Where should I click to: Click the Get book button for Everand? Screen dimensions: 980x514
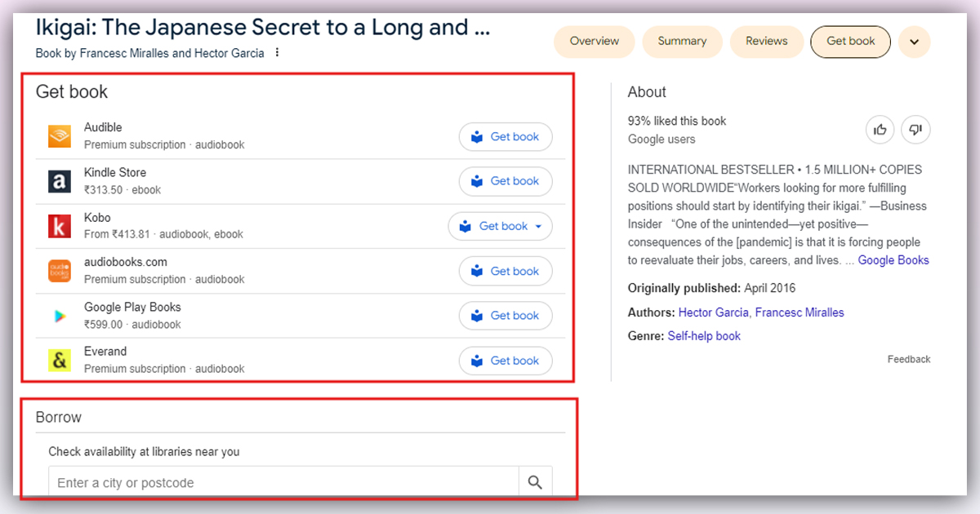(x=506, y=360)
